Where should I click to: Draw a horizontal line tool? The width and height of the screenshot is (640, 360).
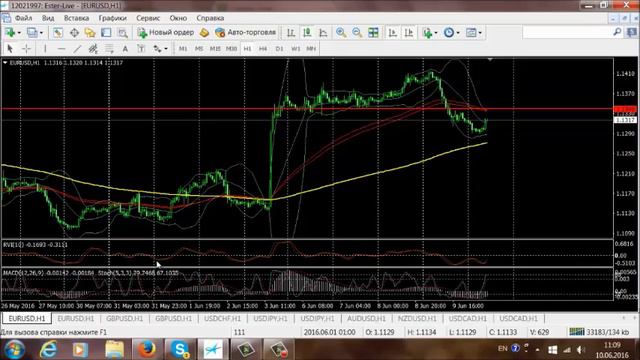coord(61,49)
